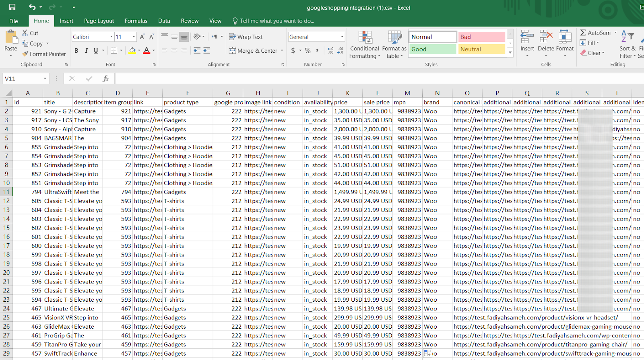
Task: Click the Undo arrow icon
Action: pos(32,7)
